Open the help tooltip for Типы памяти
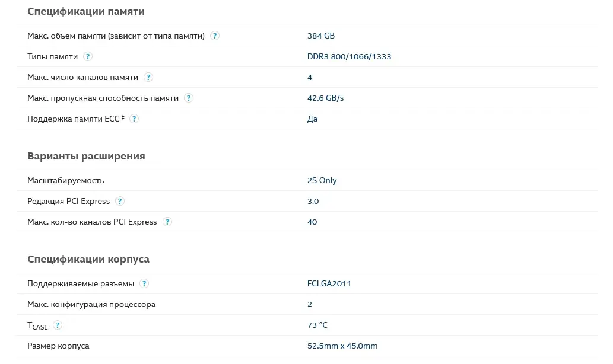This screenshot has height=364, width=613. [x=88, y=56]
